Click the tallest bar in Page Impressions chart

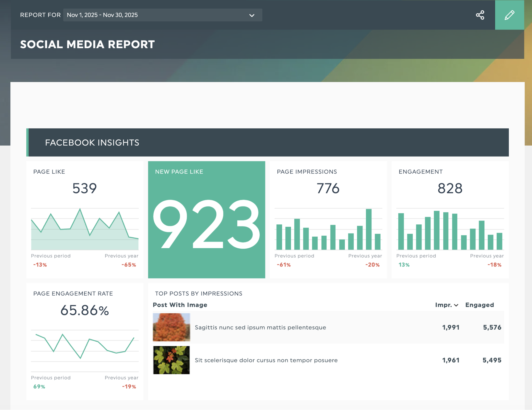coord(369,229)
